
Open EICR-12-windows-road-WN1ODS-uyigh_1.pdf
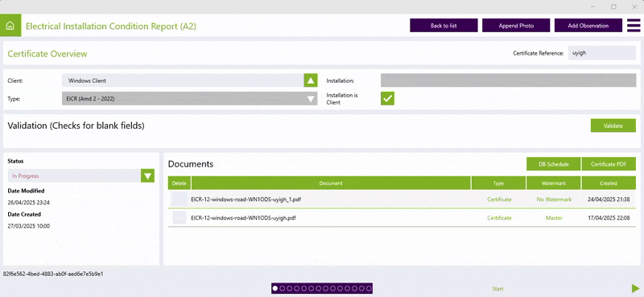pyautogui.click(x=247, y=200)
